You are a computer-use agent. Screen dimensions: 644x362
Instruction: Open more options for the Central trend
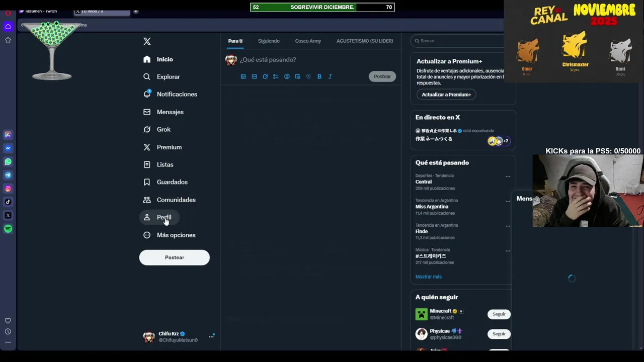pyautogui.click(x=508, y=176)
